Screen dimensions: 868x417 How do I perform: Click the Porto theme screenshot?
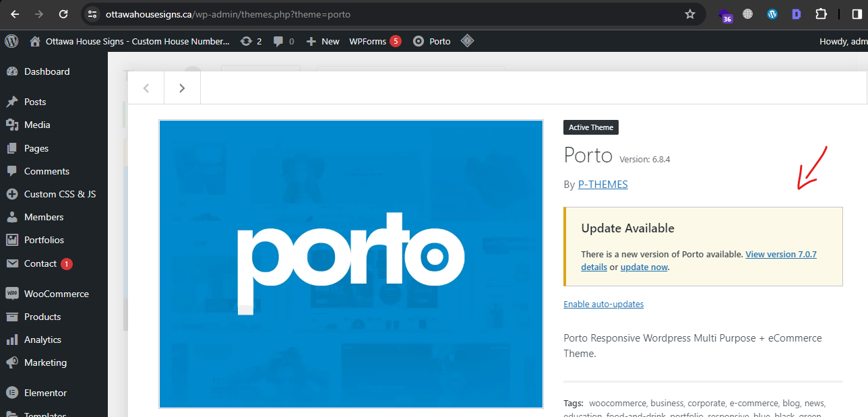pos(351,264)
